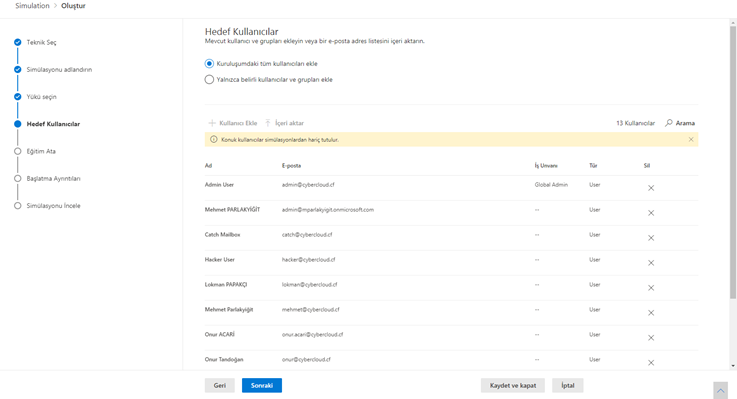Click the Sonraki button

pos(262,385)
